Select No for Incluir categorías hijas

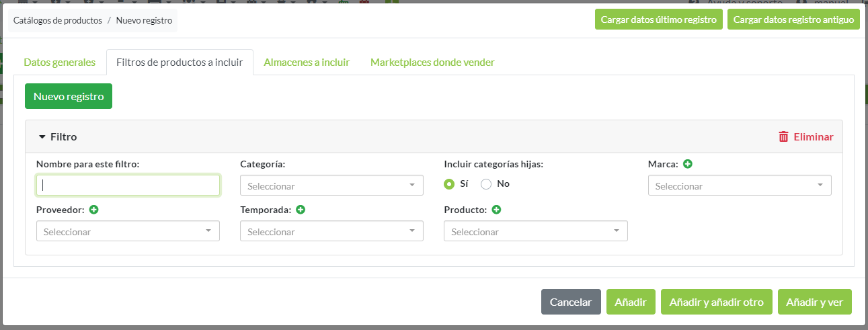[486, 184]
